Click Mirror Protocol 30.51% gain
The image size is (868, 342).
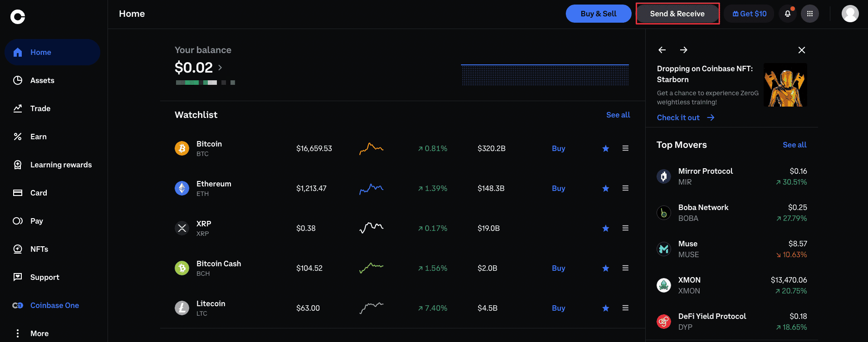[x=791, y=182]
